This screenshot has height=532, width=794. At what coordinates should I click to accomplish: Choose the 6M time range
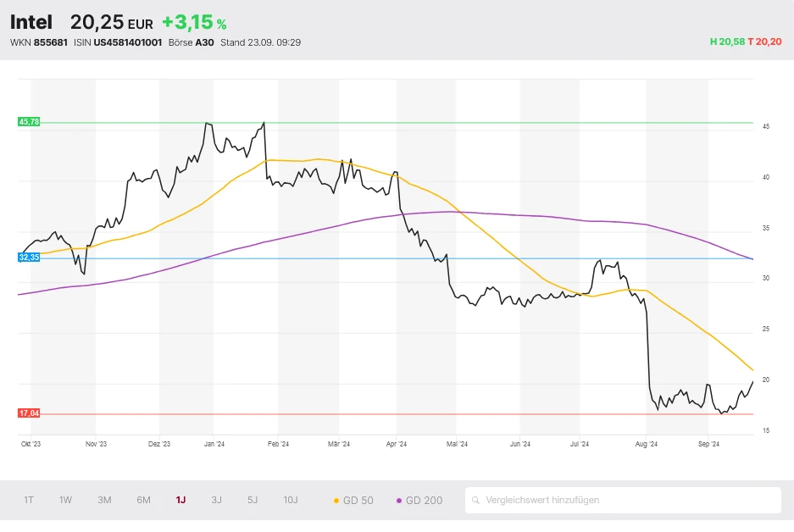pyautogui.click(x=143, y=501)
